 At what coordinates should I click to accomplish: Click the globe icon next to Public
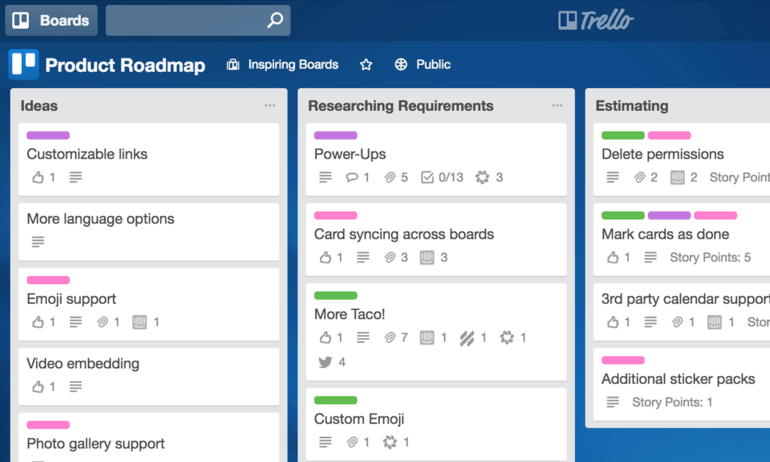[401, 64]
